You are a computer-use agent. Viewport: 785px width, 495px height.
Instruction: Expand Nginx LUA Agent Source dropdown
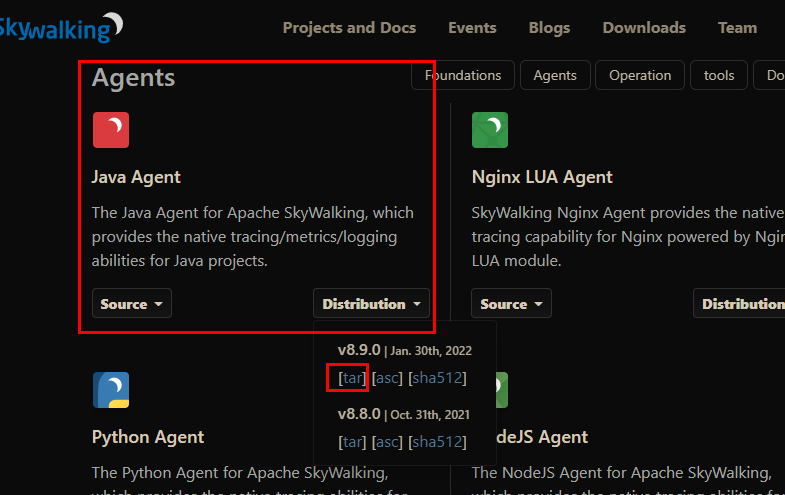coord(511,303)
